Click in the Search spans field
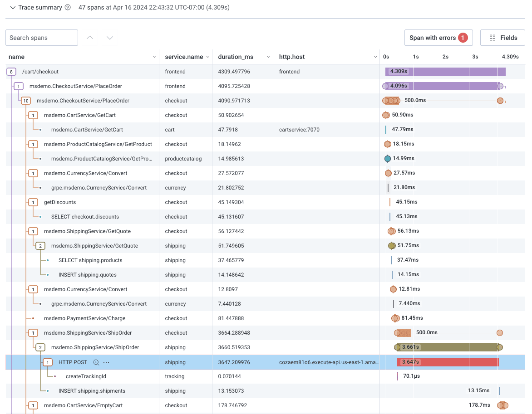Viewport: 532px width, 414px height. tap(41, 38)
